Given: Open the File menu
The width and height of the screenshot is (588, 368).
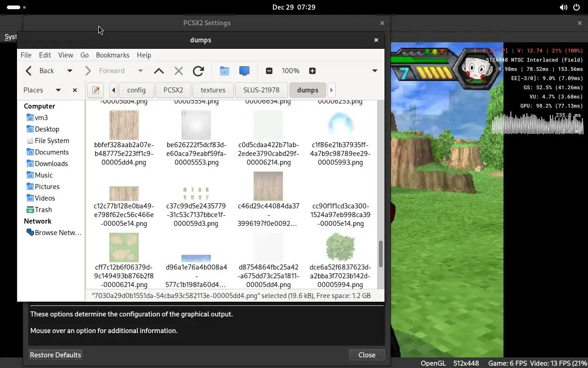Looking at the screenshot, I should pyautogui.click(x=26, y=55).
